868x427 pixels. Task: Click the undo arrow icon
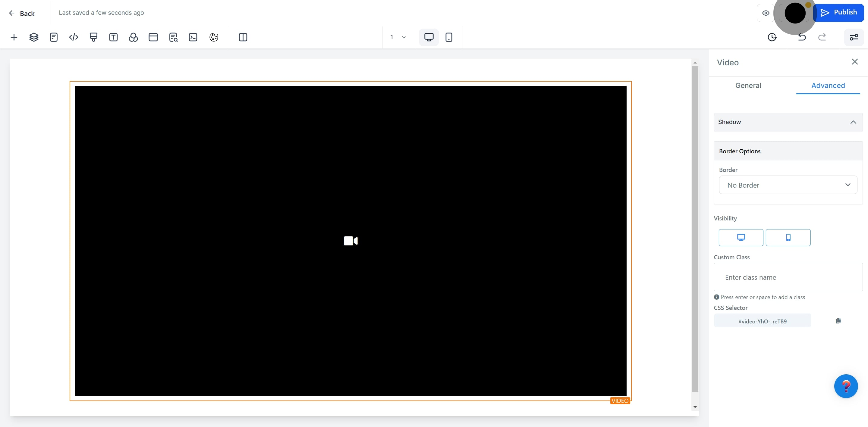tap(802, 37)
